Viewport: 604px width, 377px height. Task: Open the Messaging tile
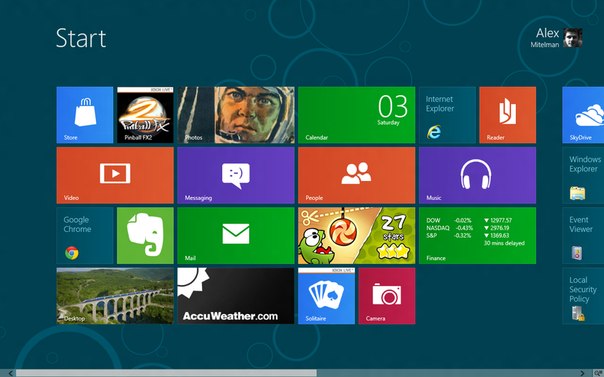(236, 175)
